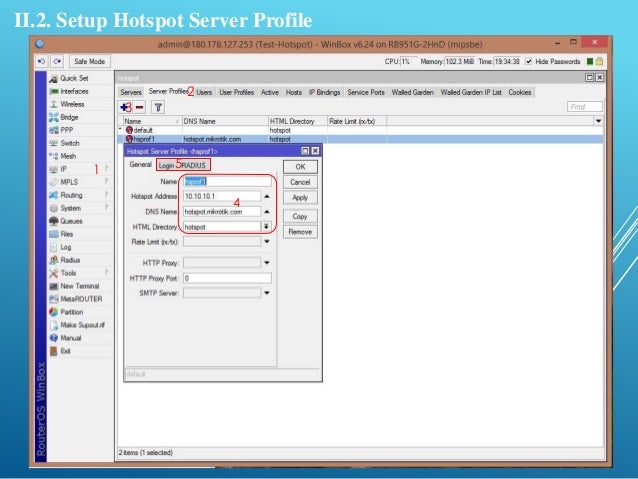Click Make Supout.rif in sidebar
The height and width of the screenshot is (479, 638).
pos(82,325)
